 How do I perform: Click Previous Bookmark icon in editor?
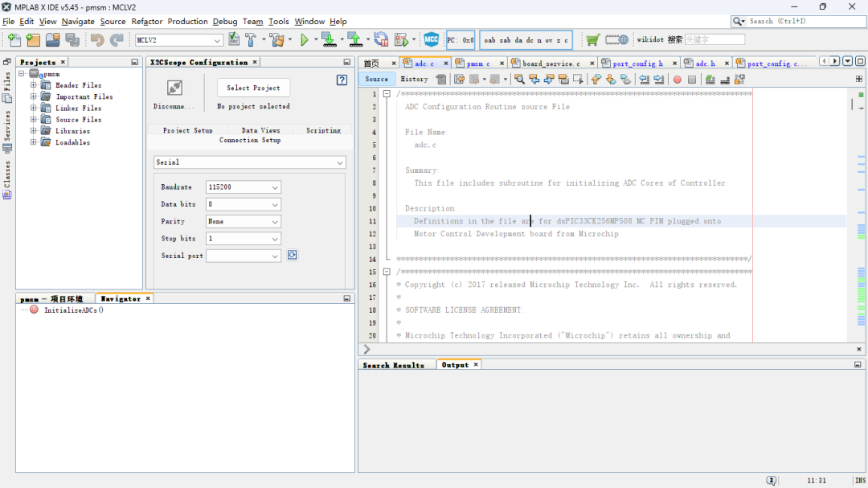pos(596,80)
